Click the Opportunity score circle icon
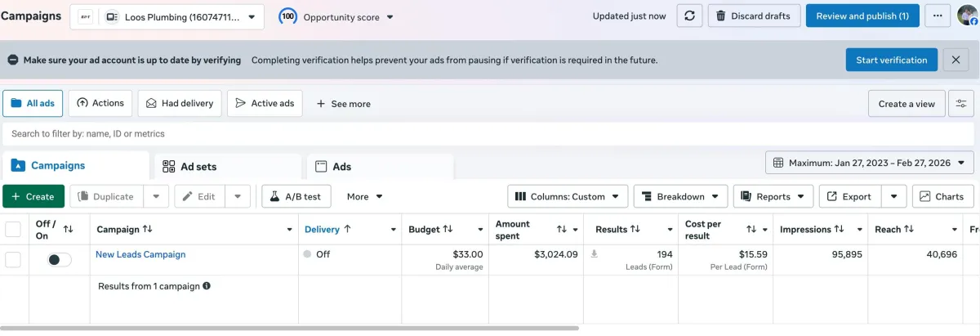The image size is (980, 336). (x=287, y=16)
